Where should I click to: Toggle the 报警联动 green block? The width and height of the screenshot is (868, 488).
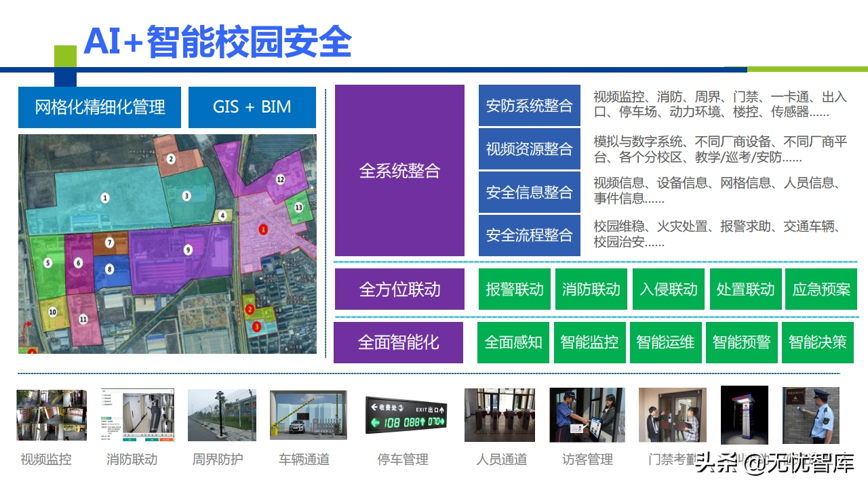coord(514,289)
